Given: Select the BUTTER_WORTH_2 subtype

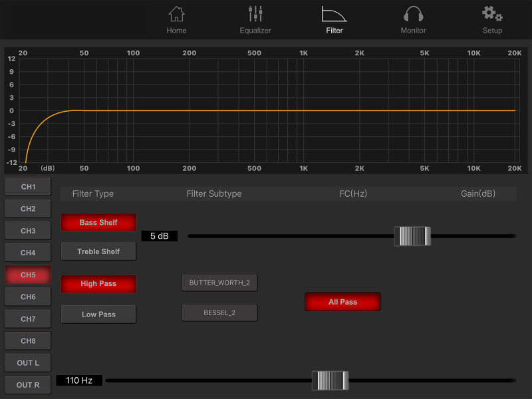Looking at the screenshot, I should [219, 283].
